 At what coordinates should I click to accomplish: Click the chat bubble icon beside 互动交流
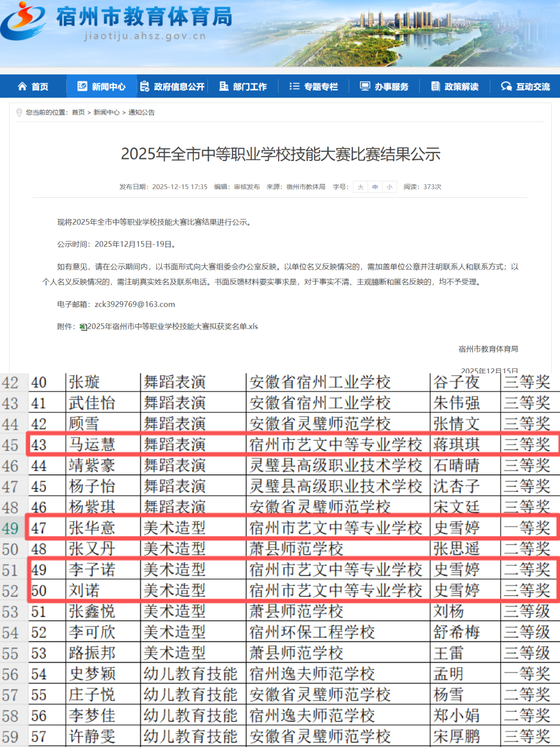coord(506,87)
